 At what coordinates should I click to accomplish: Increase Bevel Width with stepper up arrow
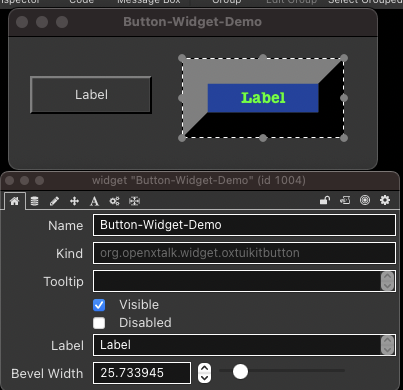(204, 368)
